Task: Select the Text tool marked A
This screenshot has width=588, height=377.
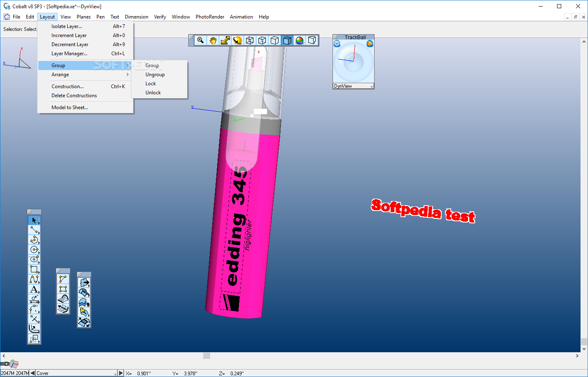Action: 34,289
